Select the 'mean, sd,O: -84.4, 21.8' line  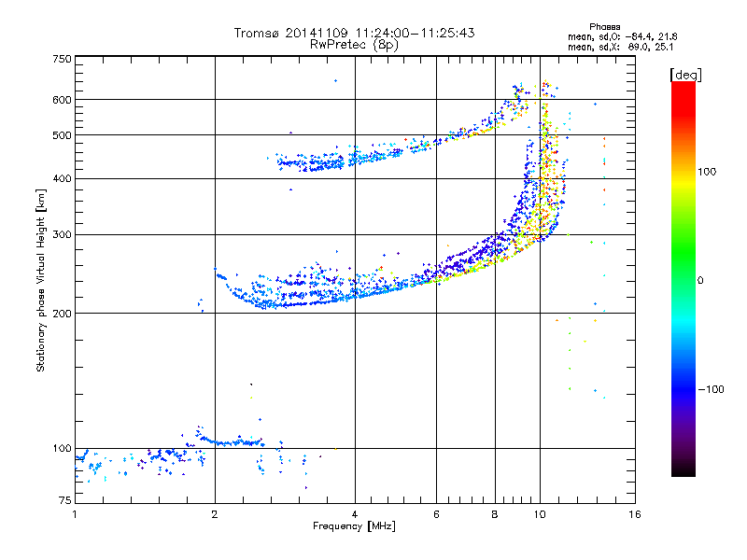tap(622, 36)
